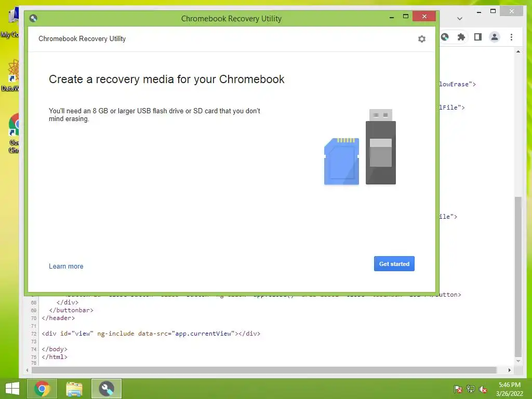The height and width of the screenshot is (399, 532).
Task: Maximize the Chrome browser window
Action: point(493,11)
